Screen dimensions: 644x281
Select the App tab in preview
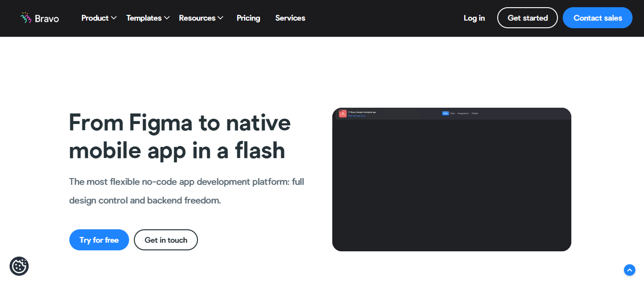tap(445, 113)
